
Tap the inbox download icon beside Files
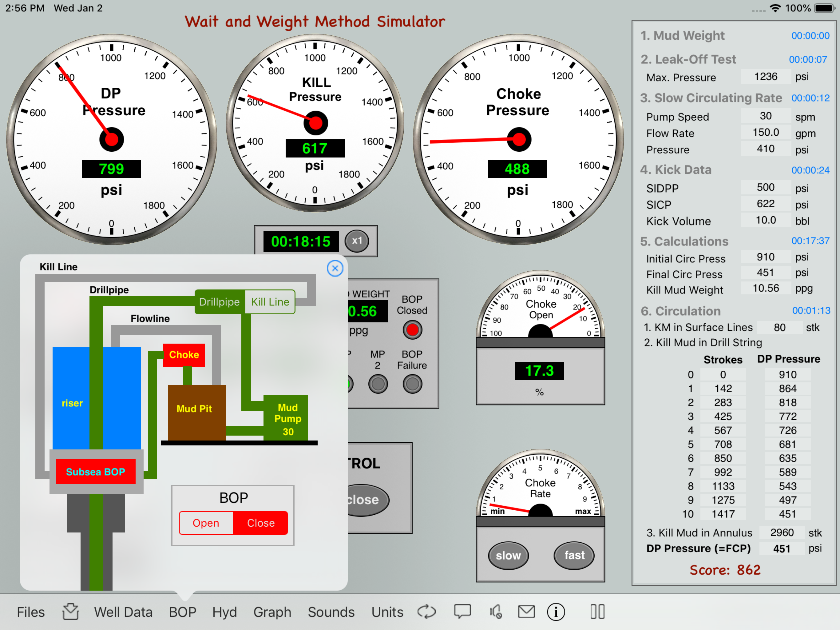point(71,612)
